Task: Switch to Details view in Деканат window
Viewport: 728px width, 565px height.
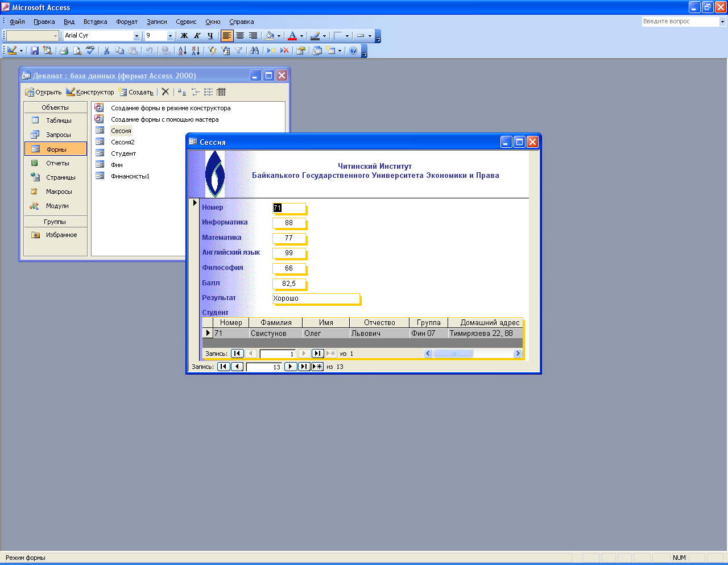Action: click(221, 92)
